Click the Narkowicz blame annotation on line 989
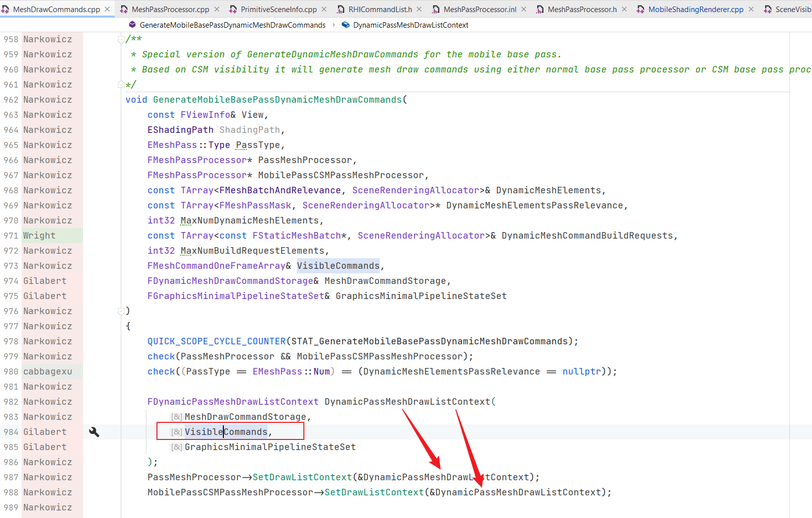 click(48, 507)
